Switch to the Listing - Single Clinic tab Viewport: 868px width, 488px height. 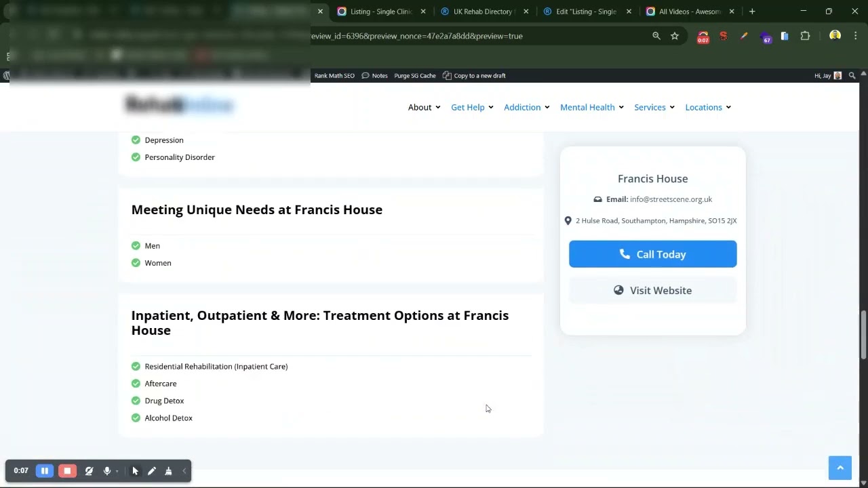[x=381, y=12]
